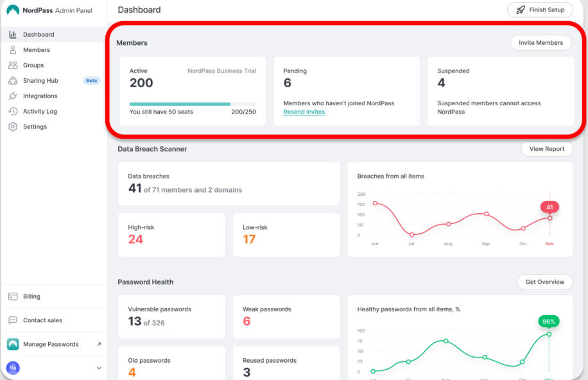588x380 pixels.
Task: Open the user avatar at sidebar bottom
Action: pyautogui.click(x=13, y=368)
